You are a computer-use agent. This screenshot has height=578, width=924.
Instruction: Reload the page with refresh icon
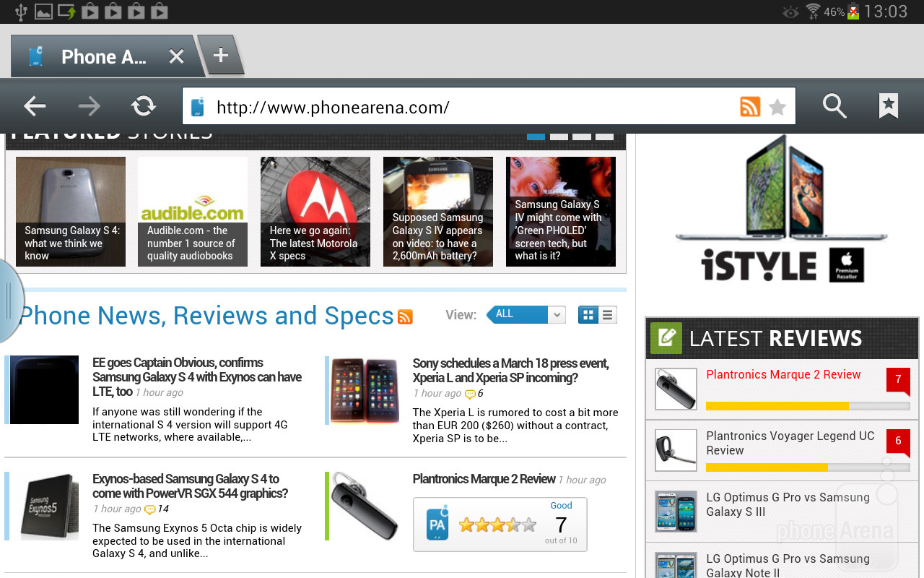point(144,107)
